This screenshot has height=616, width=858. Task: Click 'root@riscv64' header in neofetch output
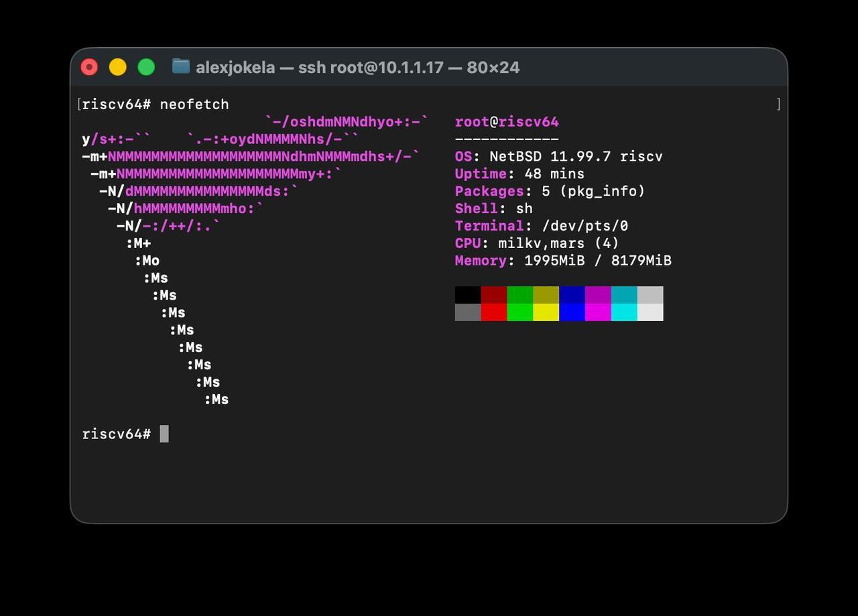click(x=507, y=121)
